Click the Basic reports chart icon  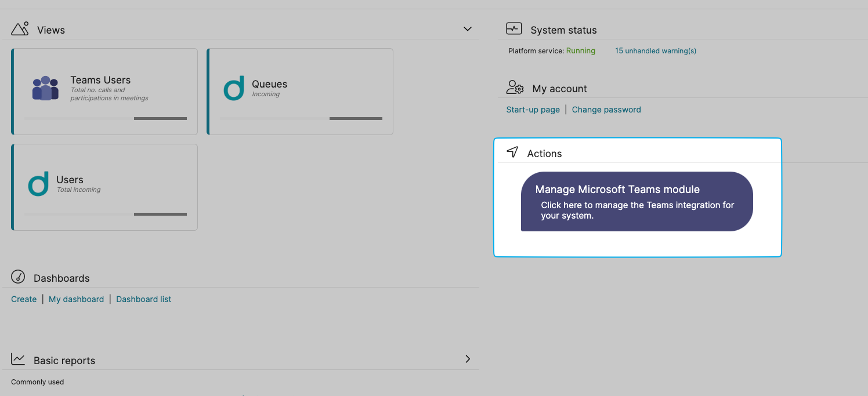[x=18, y=359]
